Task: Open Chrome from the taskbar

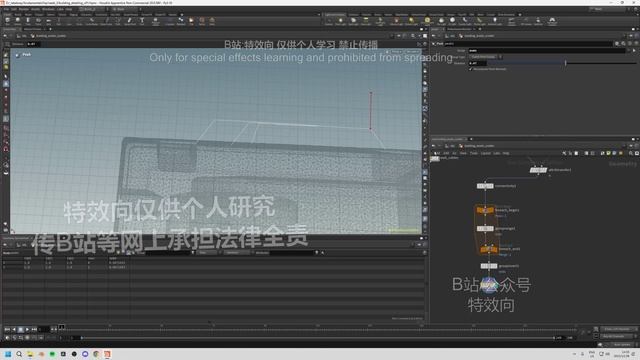Action: click(96, 354)
